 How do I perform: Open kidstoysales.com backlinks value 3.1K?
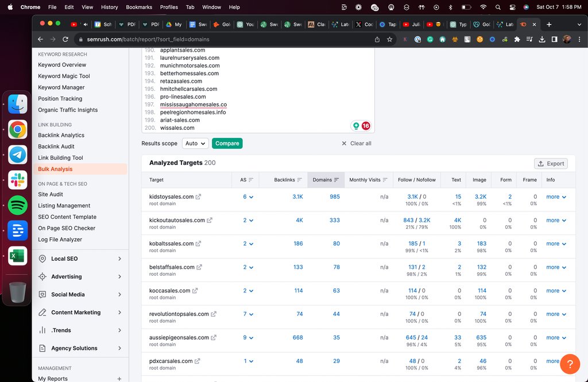298,196
